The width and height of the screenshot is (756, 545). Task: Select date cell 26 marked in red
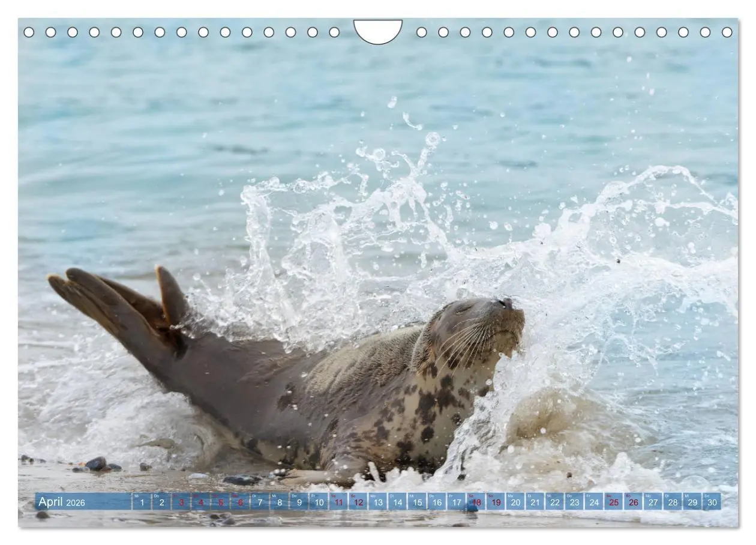point(633,504)
